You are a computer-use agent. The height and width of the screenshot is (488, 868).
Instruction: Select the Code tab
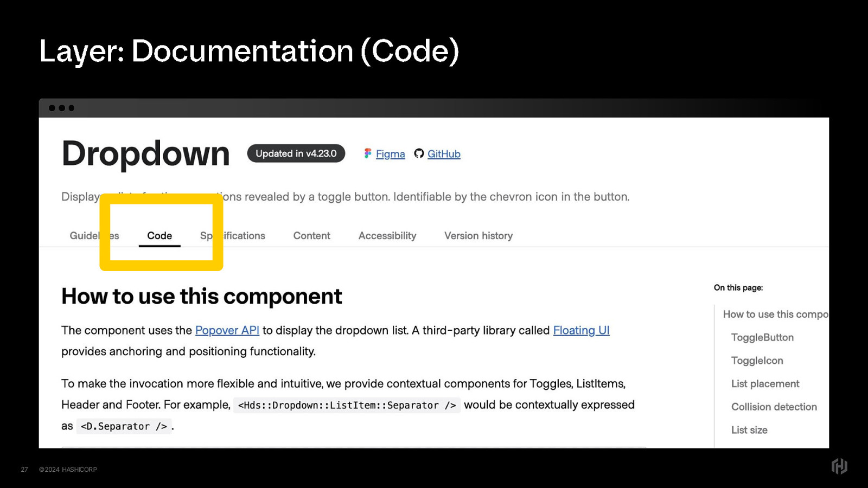(x=159, y=236)
